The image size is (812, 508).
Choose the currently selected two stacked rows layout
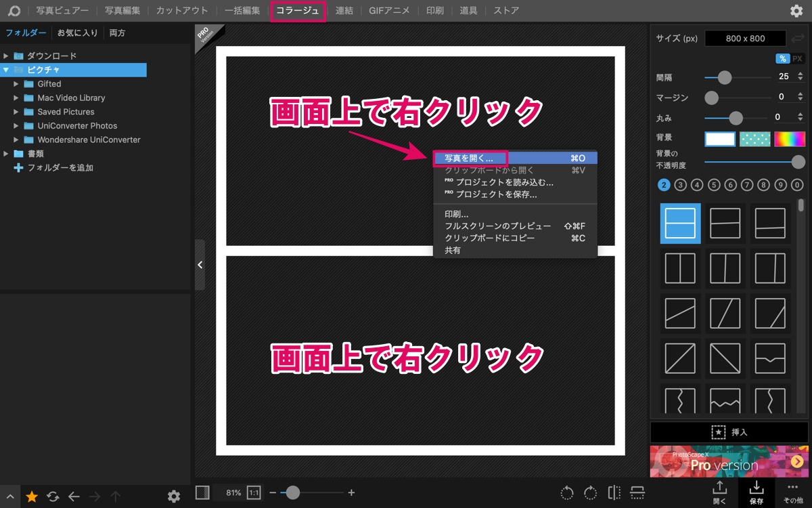[680, 224]
